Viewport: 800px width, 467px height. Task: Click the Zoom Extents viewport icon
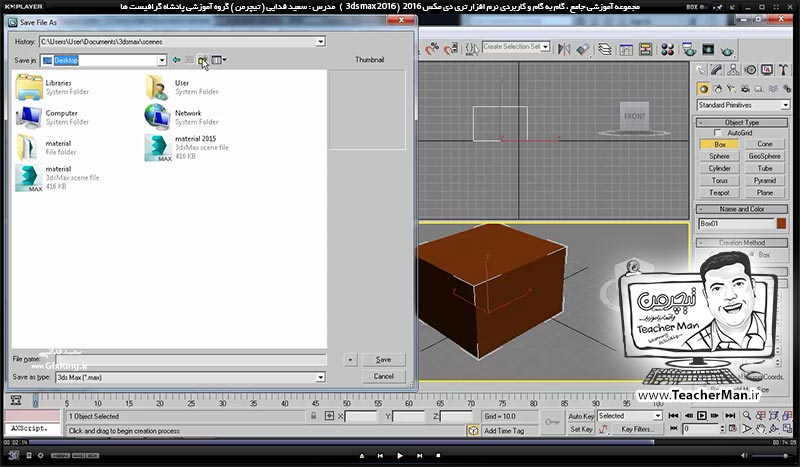773,416
